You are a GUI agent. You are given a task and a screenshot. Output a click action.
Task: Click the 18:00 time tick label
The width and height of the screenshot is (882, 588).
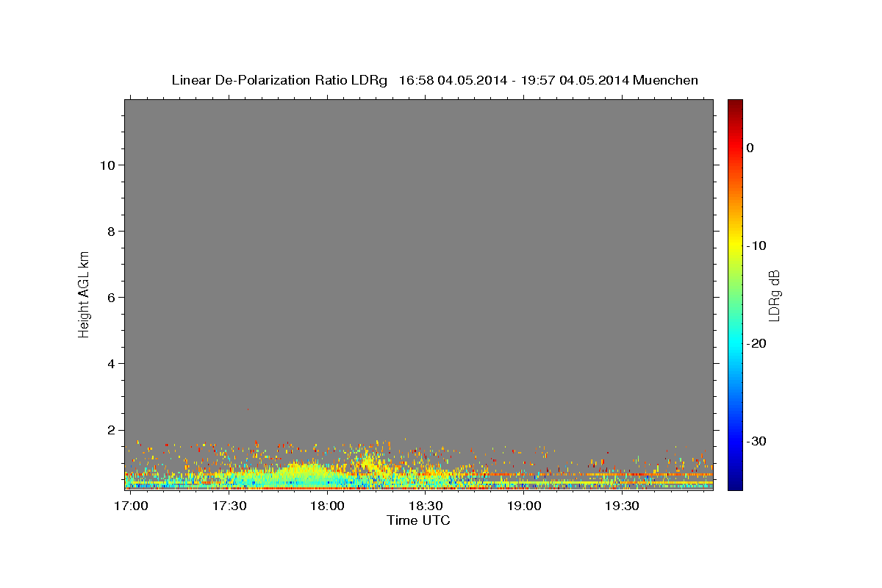(327, 506)
